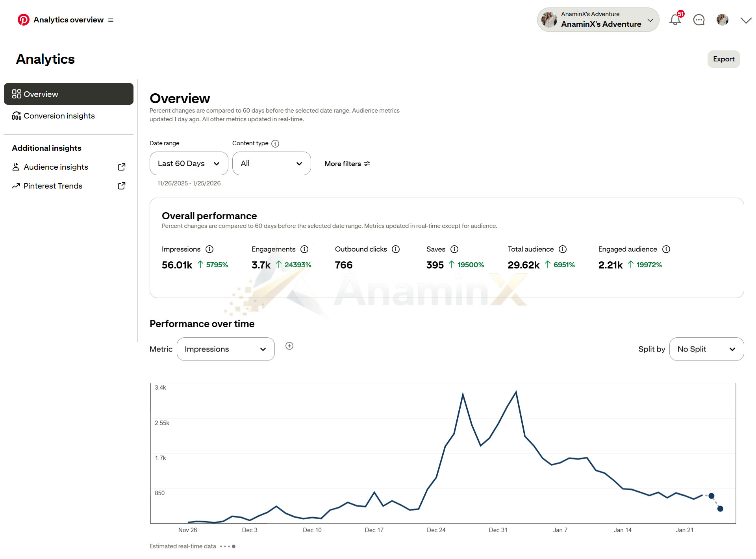Click the profile avatar picture
Screen dimensions: 756x559
723,20
